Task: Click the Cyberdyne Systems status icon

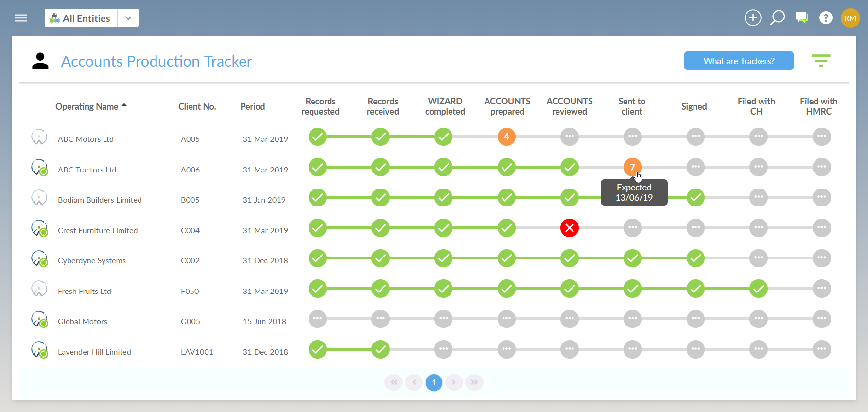Action: tap(39, 258)
